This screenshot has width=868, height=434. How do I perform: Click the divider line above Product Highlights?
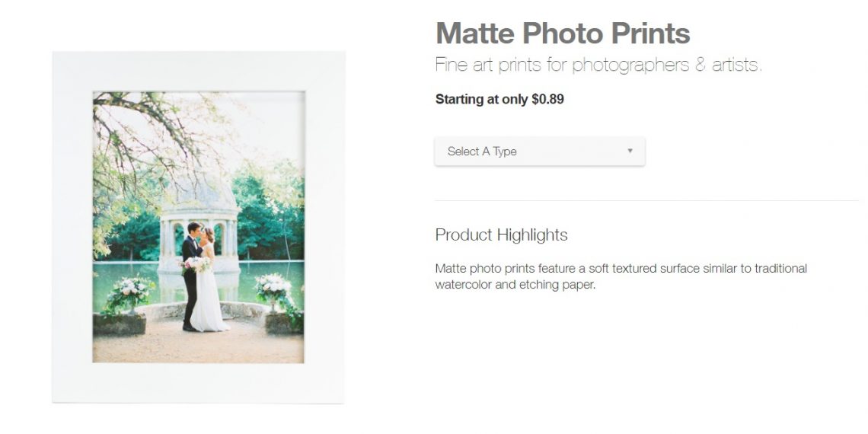(646, 201)
